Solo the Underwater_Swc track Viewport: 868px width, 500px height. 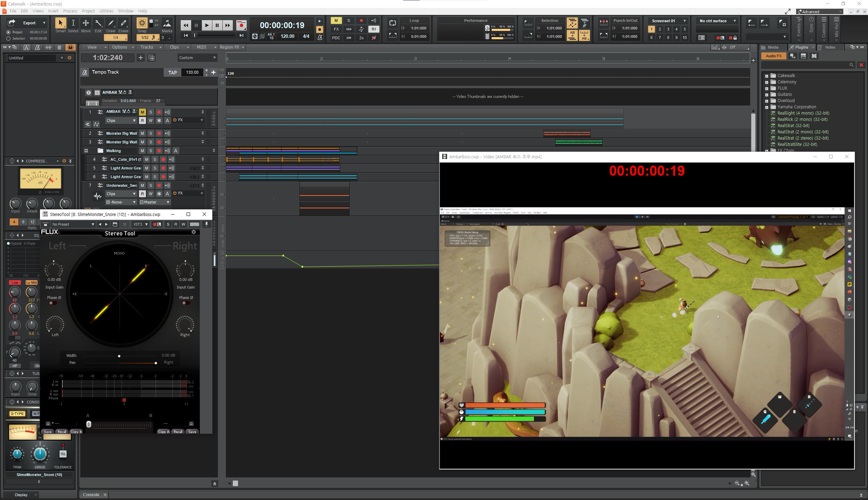click(151, 185)
